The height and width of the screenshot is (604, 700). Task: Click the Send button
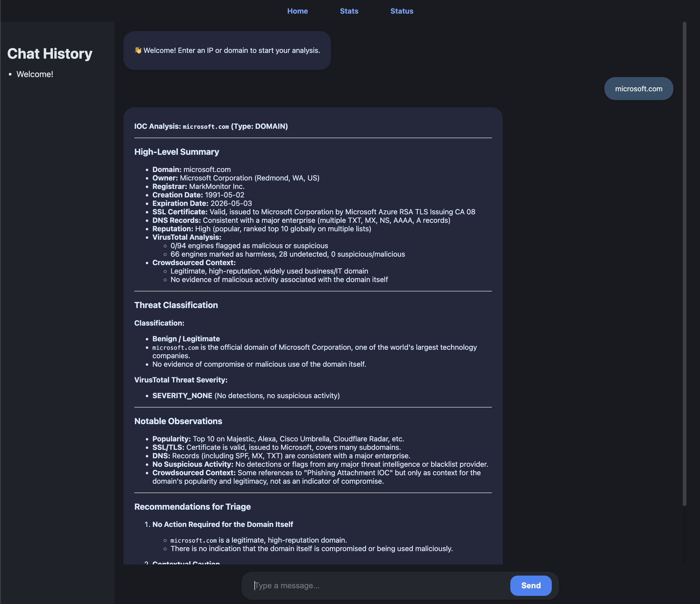pyautogui.click(x=531, y=586)
